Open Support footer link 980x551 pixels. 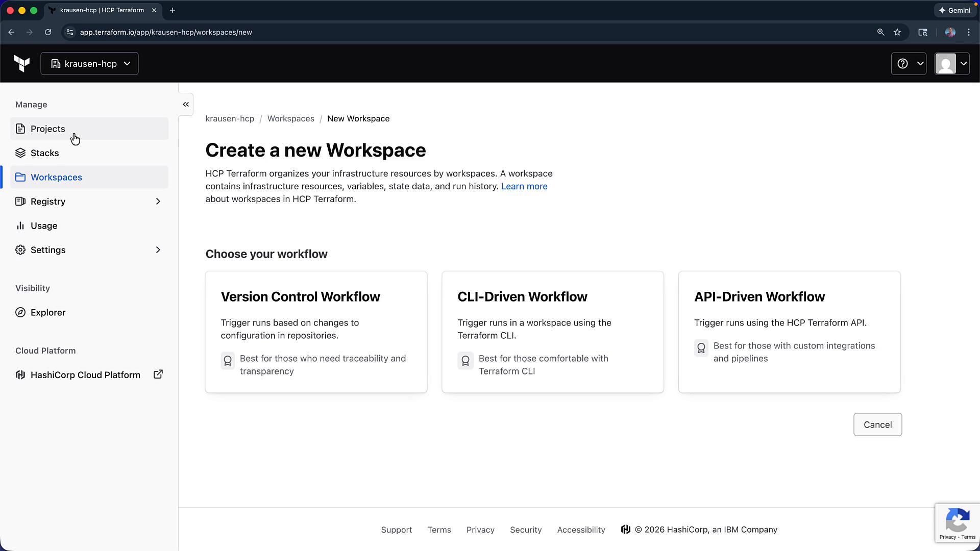click(x=397, y=530)
